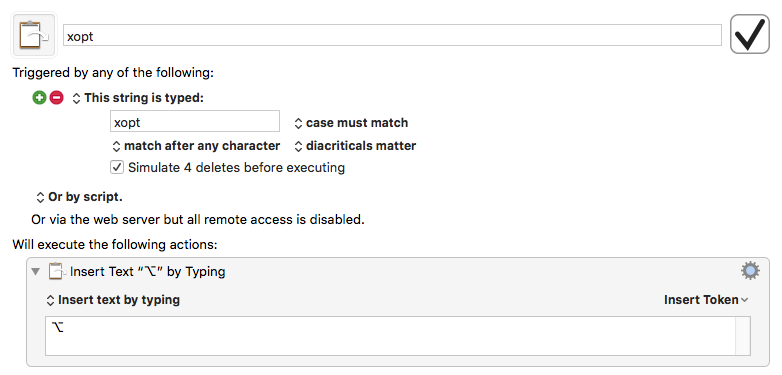Collapse the Insert Text action disclosure triangle
This screenshot has width=782, height=375.
[x=35, y=272]
